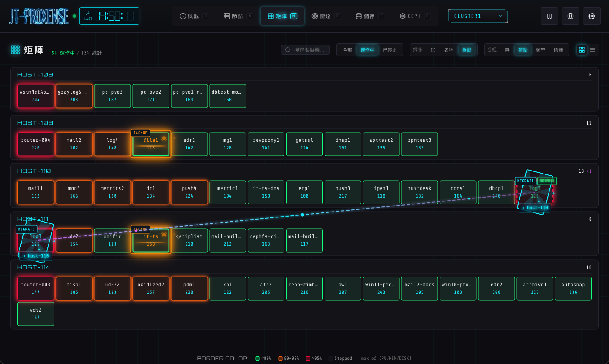Open the 雷達 radar tab

click(326, 16)
